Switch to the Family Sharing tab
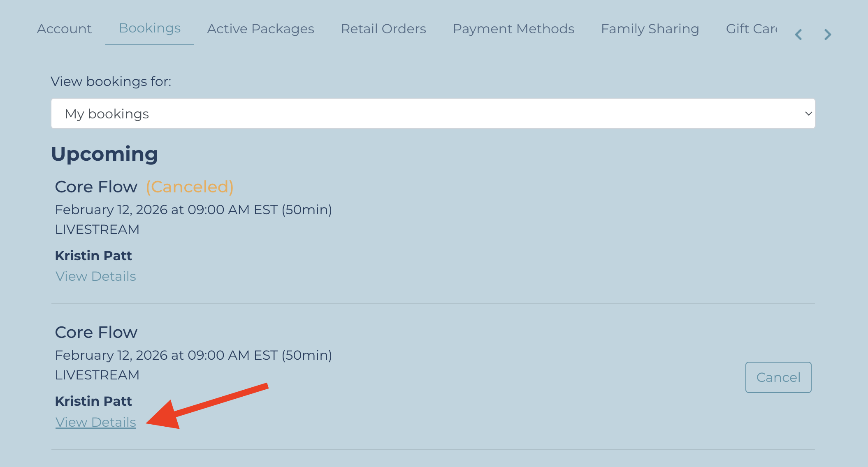868x467 pixels. point(650,29)
